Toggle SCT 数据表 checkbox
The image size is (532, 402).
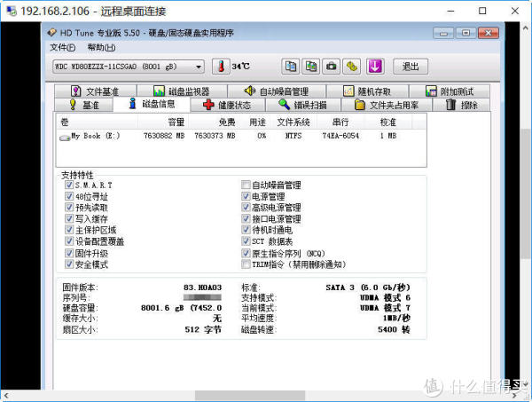[246, 241]
